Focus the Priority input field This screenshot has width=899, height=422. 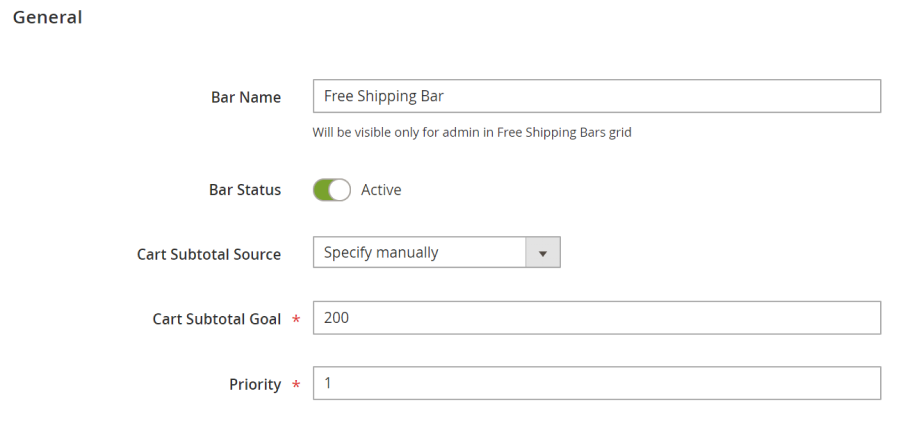tap(596, 383)
